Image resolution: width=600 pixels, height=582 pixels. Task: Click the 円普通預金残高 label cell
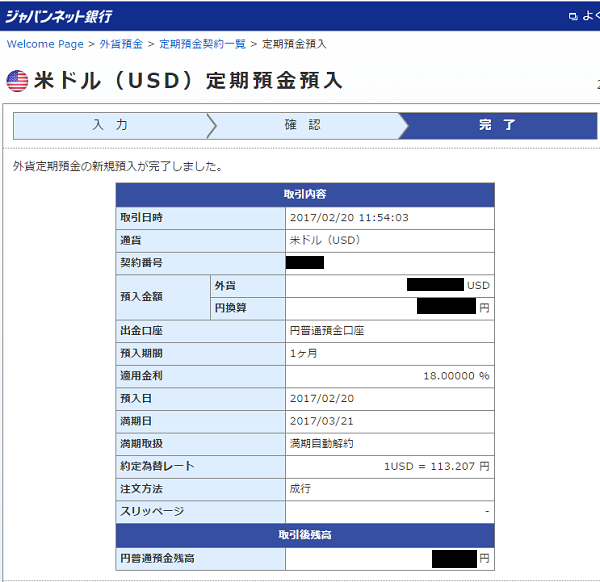click(x=201, y=559)
